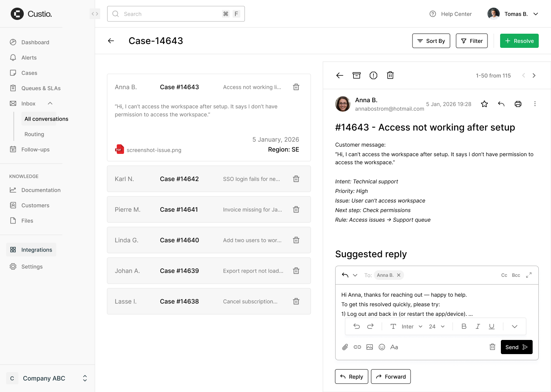The image size is (551, 392).
Task: Click the report spam exclamation icon
Action: click(x=373, y=75)
